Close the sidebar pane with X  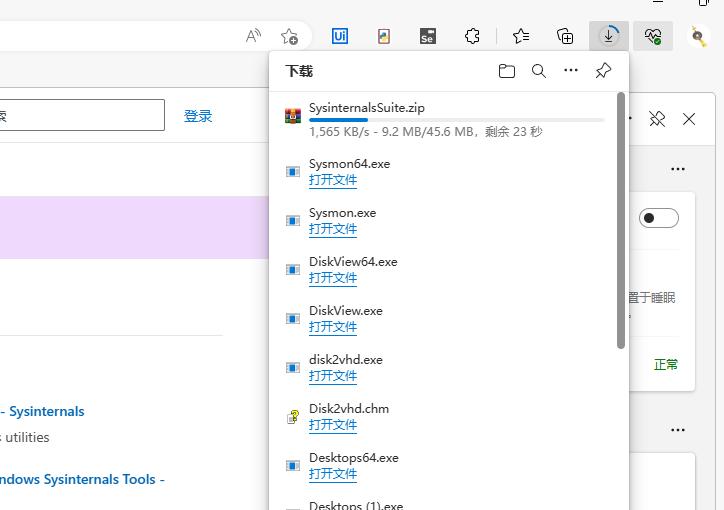(689, 119)
